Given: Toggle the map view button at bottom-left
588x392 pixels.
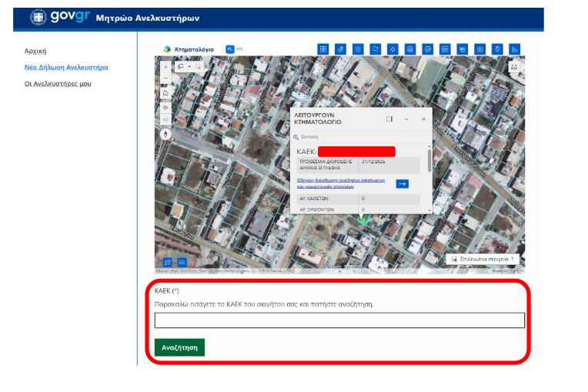Looking at the screenshot, I should point(167,262).
